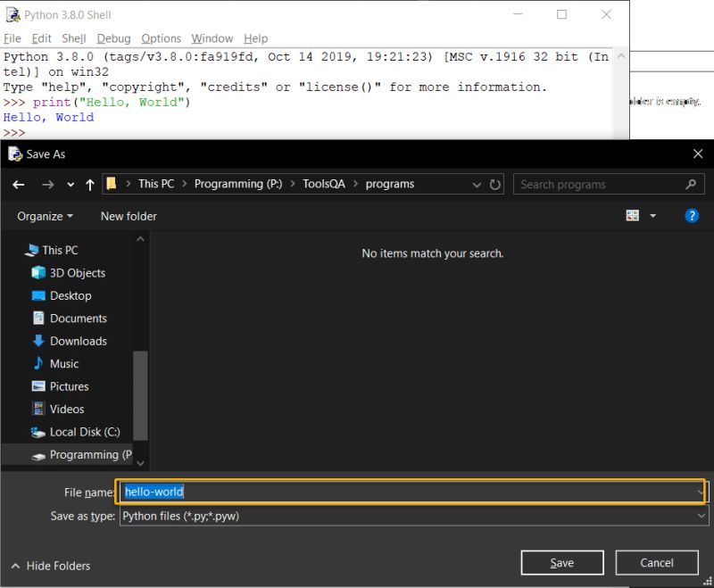Select the Documents folder in the sidebar

pyautogui.click(x=79, y=318)
